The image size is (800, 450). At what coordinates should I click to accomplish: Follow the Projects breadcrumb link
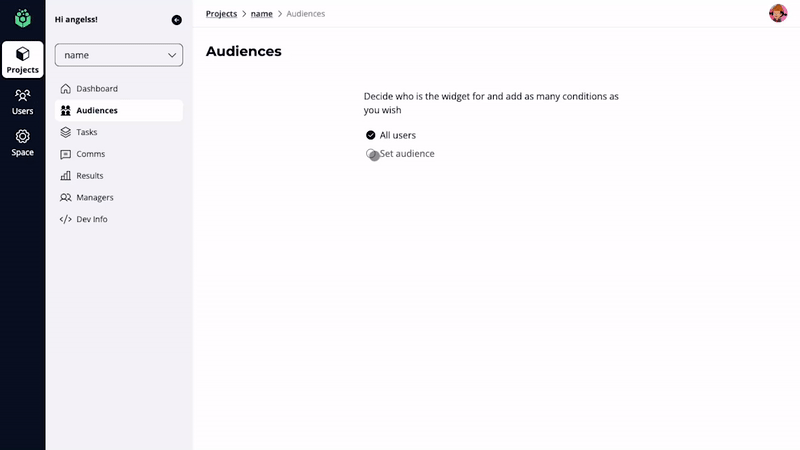pyautogui.click(x=221, y=14)
